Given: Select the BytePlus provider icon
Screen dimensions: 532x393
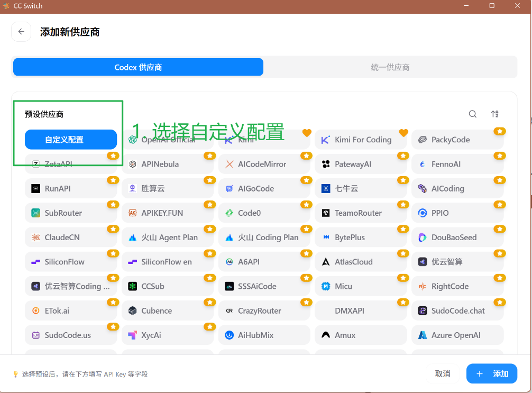Looking at the screenshot, I should pos(326,237).
